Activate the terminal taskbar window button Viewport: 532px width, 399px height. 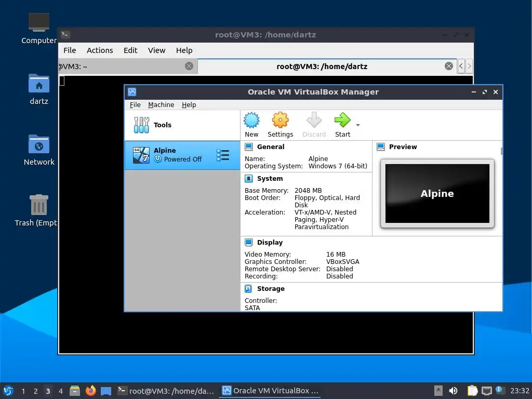[166, 391]
